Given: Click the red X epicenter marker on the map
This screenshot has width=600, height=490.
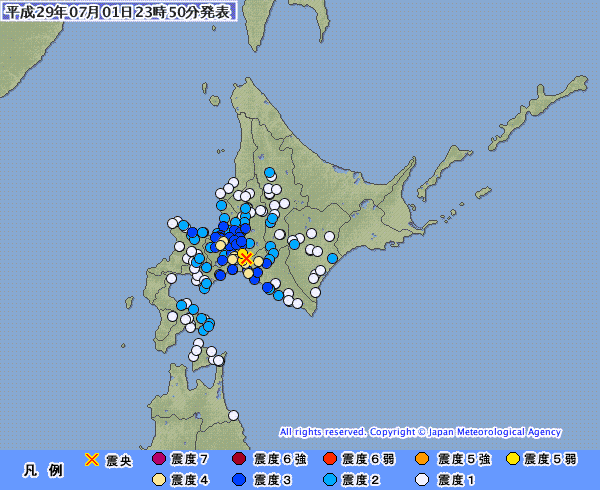Looking at the screenshot, I should pyautogui.click(x=247, y=258).
